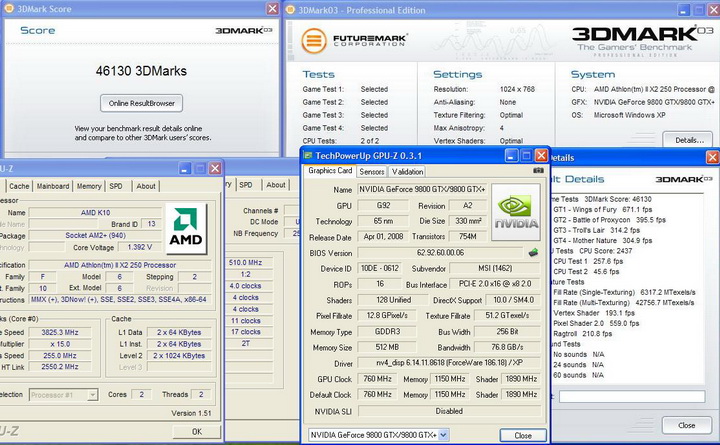The width and height of the screenshot is (720, 445).
Task: Open the Cache tab in CPU-Z
Action: [19, 186]
